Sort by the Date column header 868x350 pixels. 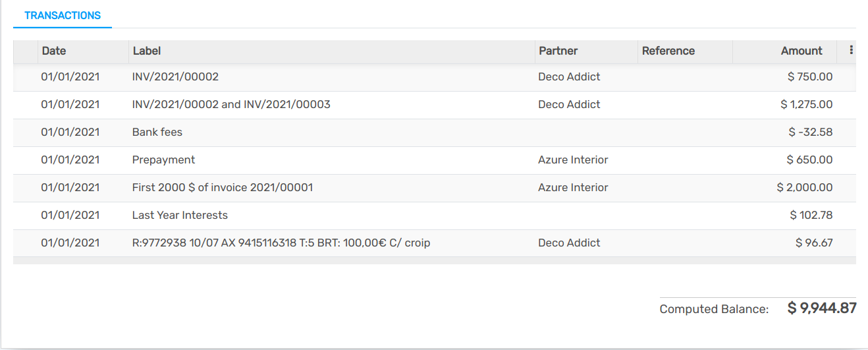[x=54, y=51]
